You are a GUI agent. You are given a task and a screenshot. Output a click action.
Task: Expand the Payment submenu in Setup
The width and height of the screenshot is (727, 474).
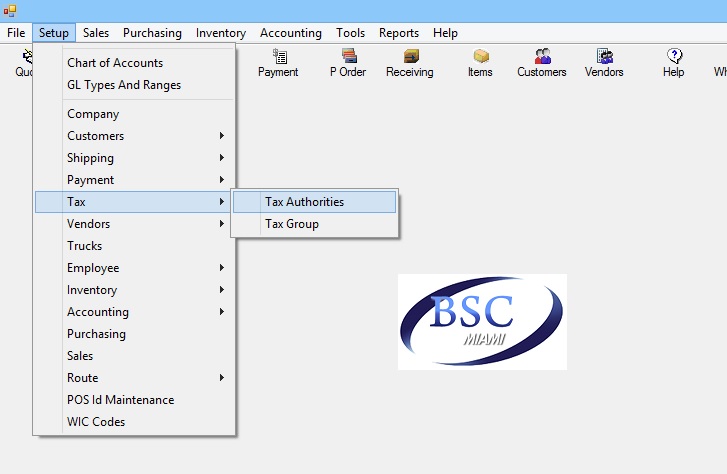134,180
